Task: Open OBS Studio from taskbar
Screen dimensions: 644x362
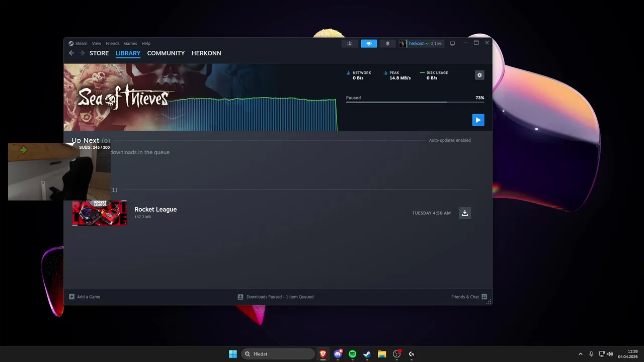Action: pos(397,354)
